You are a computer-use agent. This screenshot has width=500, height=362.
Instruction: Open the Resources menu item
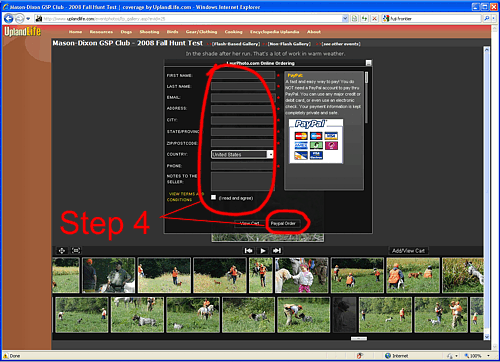click(101, 32)
